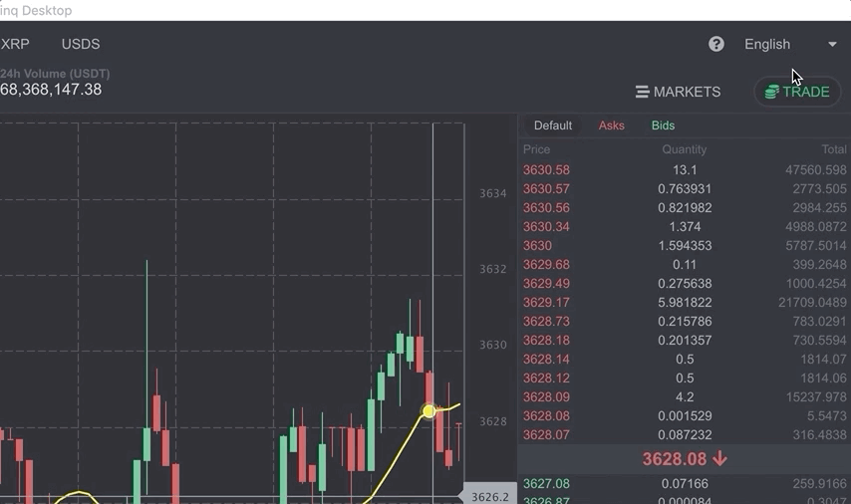Click the hamburger icon beside MARKETS
This screenshot has height=504, width=851.
tap(642, 92)
